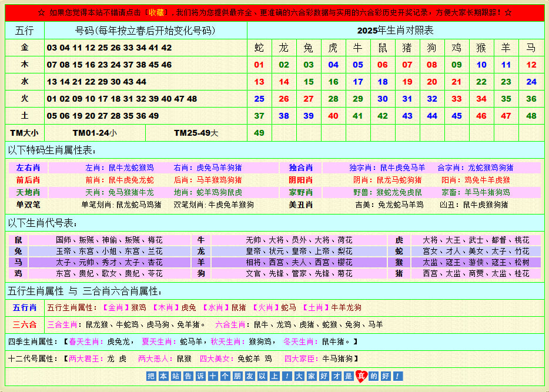Click the 金 five-elements row label

pos(25,48)
